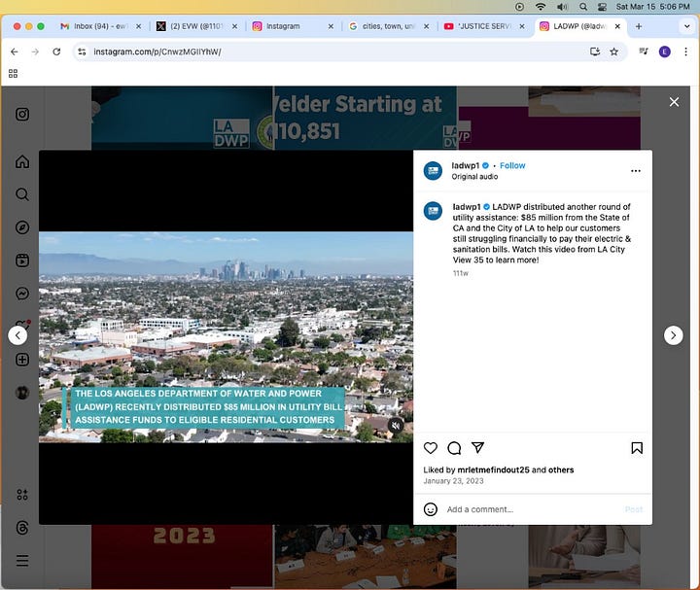This screenshot has height=590, width=700.
Task: Switch to EVW X tab
Action: pos(195,26)
